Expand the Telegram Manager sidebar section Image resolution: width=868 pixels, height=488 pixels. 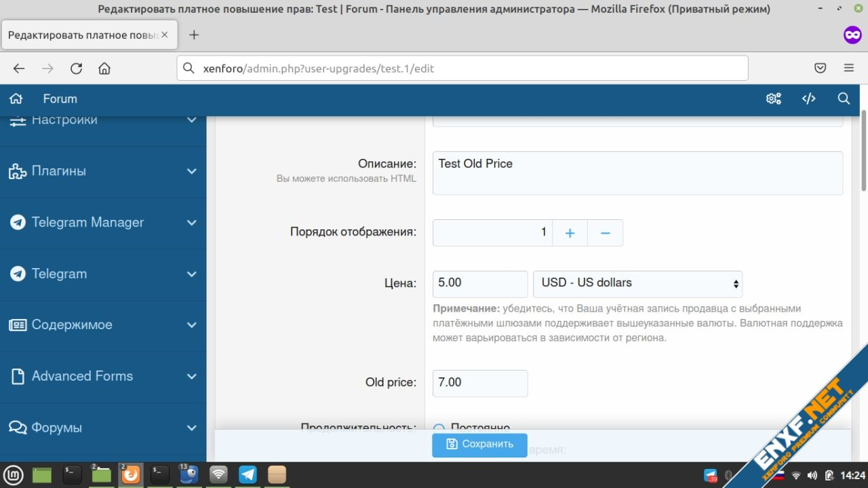191,223
